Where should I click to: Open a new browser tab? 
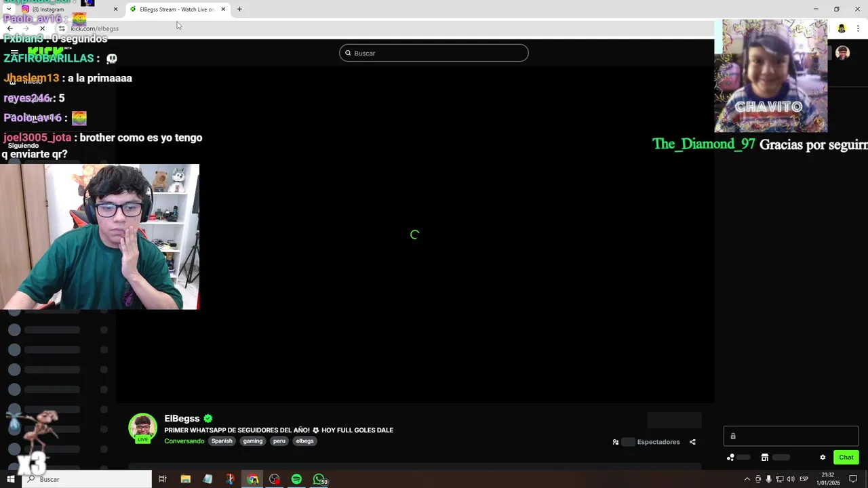tap(239, 9)
